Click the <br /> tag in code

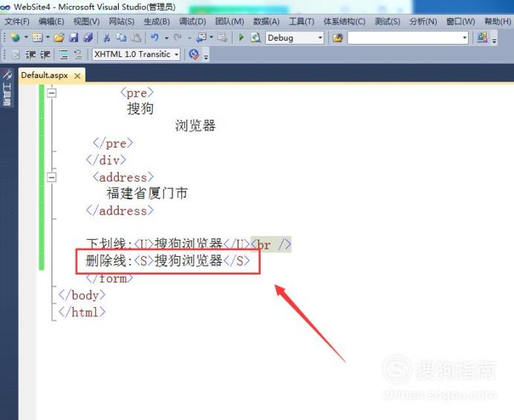(x=271, y=244)
